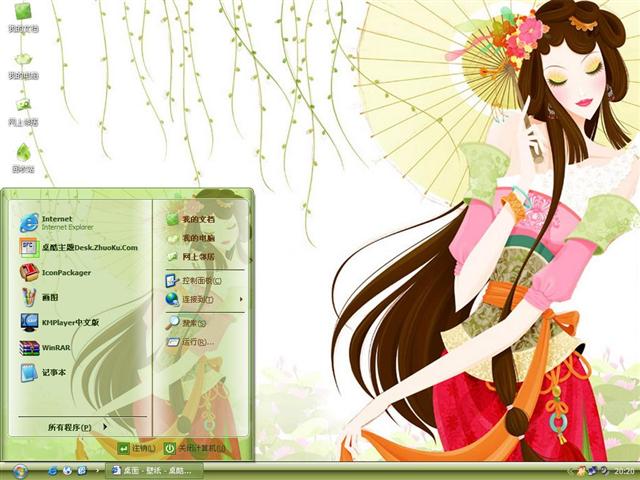Viewport: 640px width, 480px height.
Task: Click the 注销(L) log off button
Action: (x=136, y=448)
